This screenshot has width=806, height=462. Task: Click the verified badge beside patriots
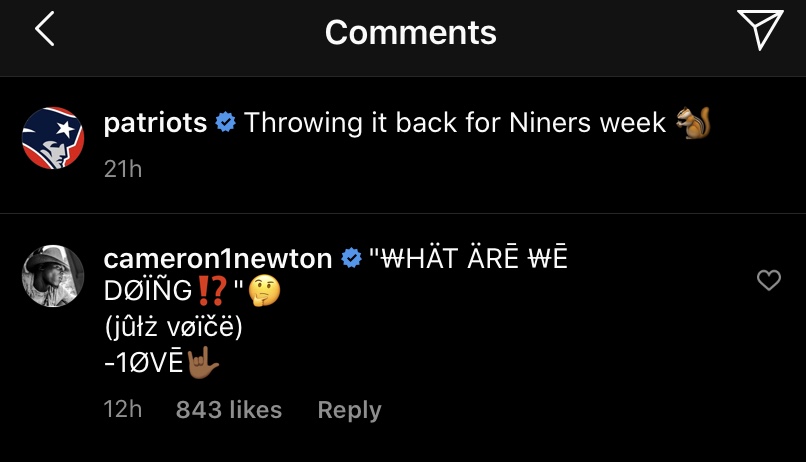(226, 124)
